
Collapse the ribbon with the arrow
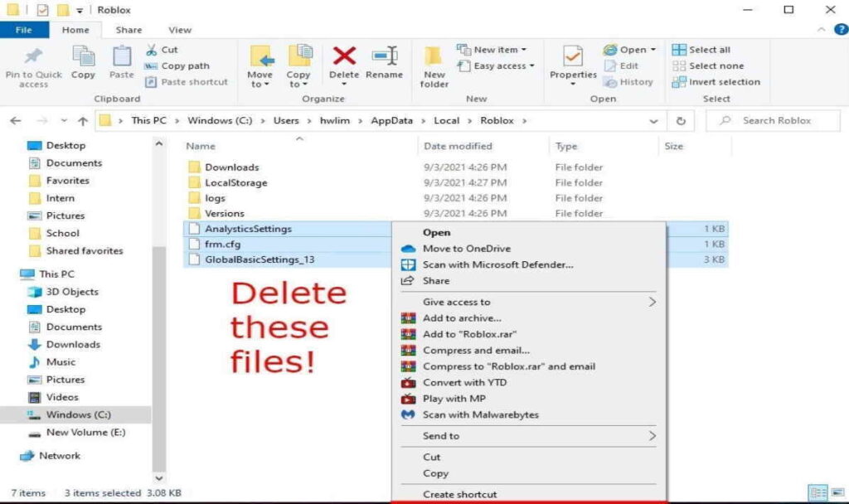822,30
